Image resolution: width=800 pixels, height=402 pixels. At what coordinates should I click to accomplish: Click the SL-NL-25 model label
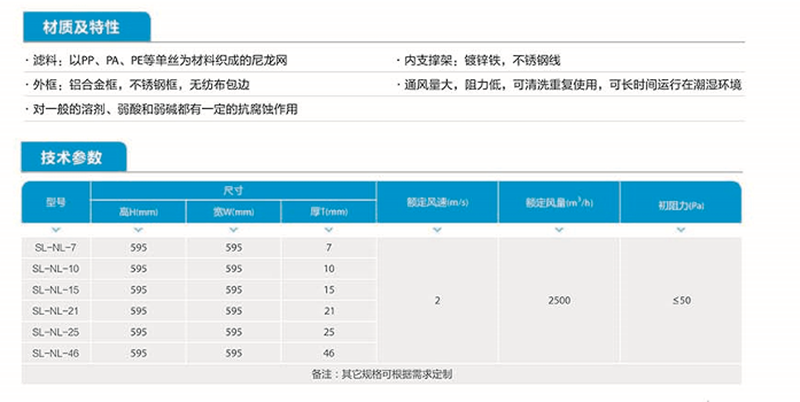(55, 332)
